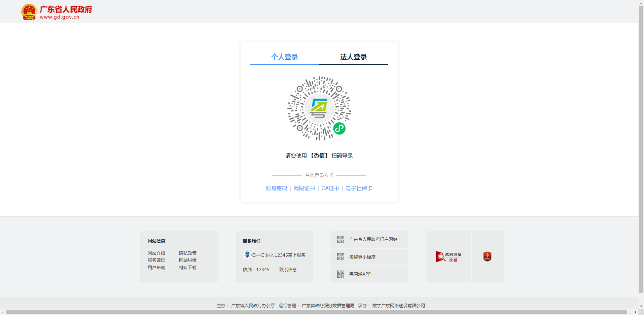
Task: Choose 网银证书 login method
Action: pyautogui.click(x=304, y=188)
